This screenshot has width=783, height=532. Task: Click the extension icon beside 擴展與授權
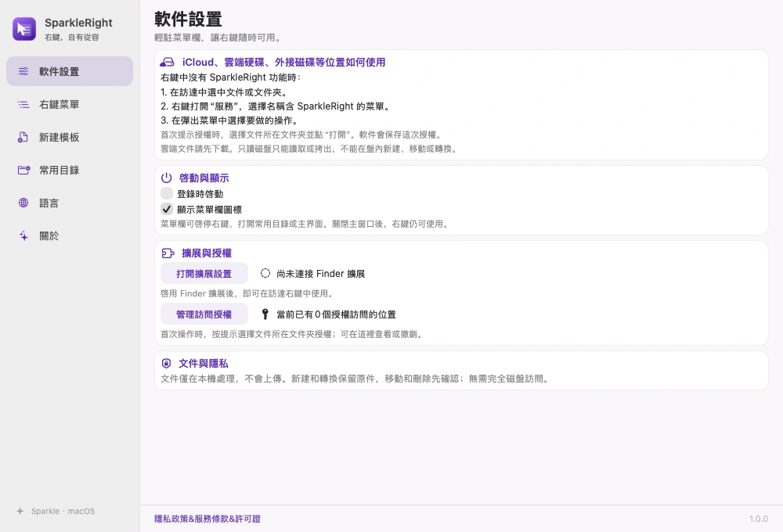tap(168, 253)
